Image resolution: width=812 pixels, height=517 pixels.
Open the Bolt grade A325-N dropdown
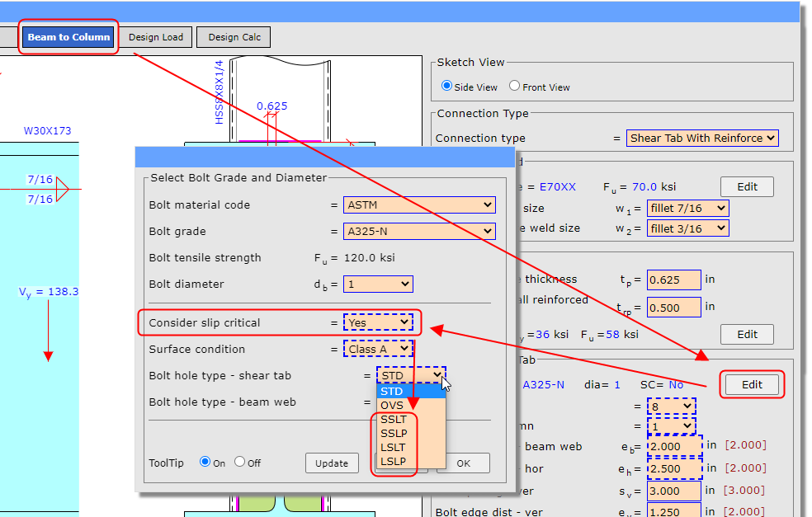point(419,232)
